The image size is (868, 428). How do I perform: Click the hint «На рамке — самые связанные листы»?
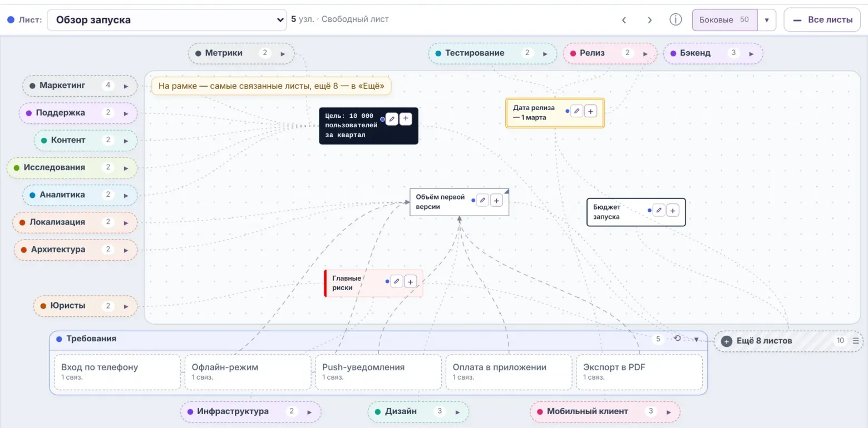coord(272,86)
